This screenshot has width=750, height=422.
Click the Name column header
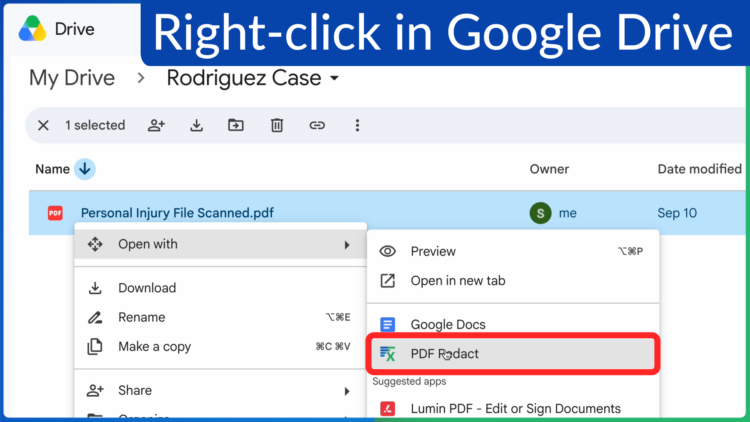[x=53, y=169]
